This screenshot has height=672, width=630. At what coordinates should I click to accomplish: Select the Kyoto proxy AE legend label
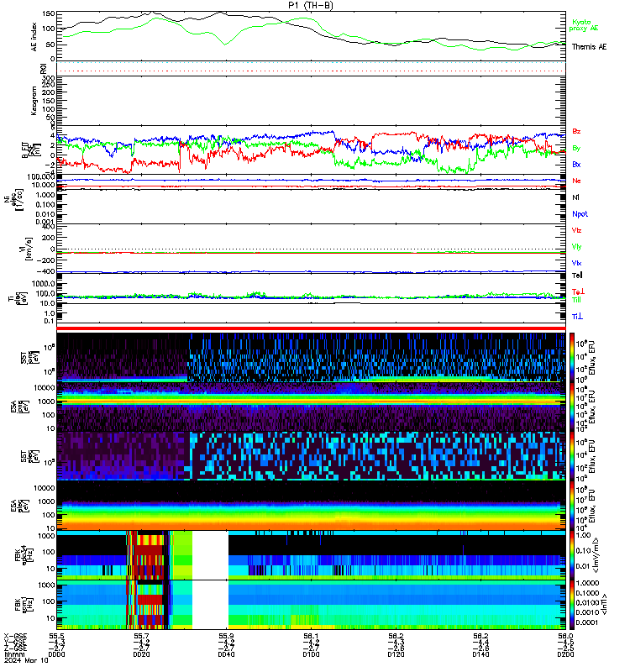click(x=583, y=25)
